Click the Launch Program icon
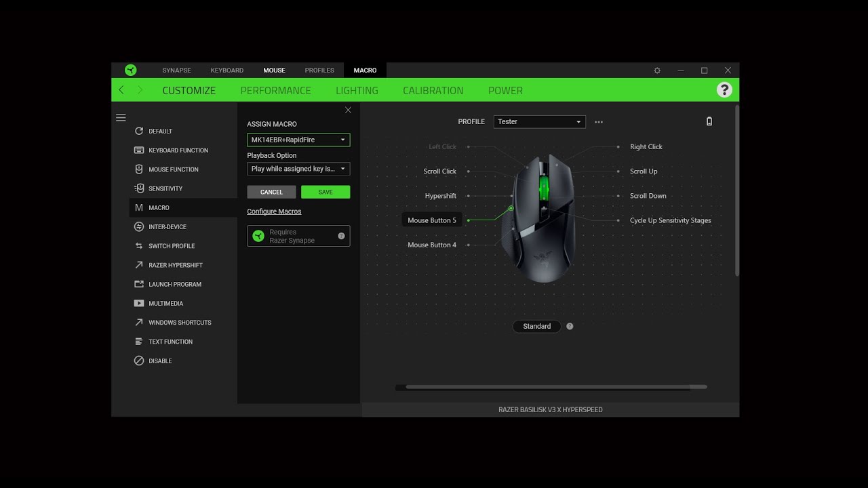The height and width of the screenshot is (488, 868). [139, 284]
